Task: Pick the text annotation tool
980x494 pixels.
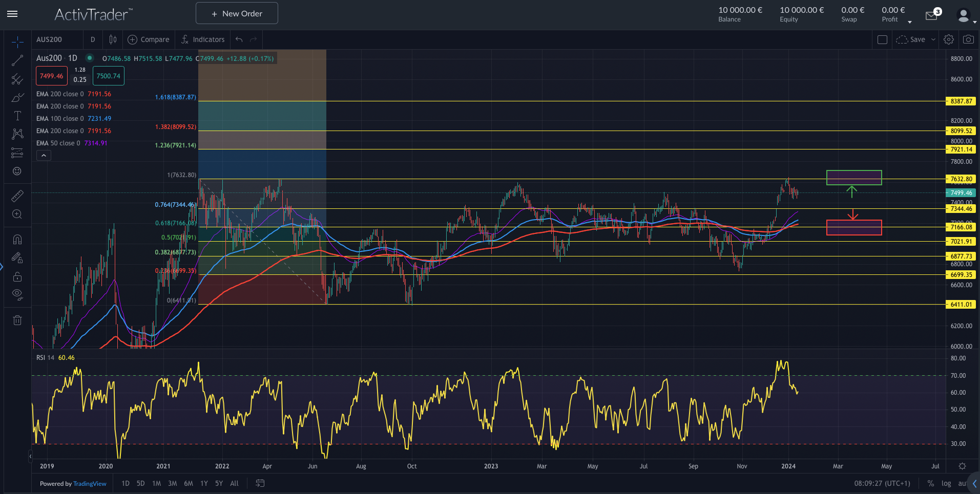Action: coord(17,116)
